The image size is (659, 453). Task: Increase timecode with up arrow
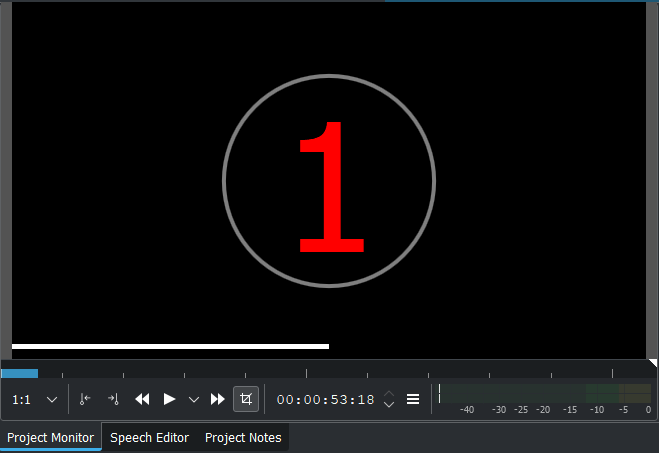click(389, 394)
